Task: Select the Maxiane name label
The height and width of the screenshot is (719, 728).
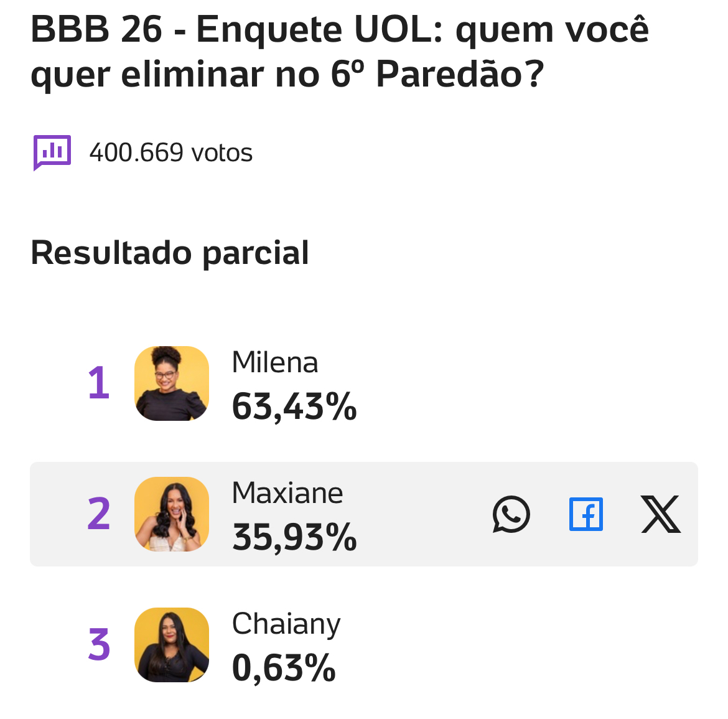Action: click(x=287, y=493)
